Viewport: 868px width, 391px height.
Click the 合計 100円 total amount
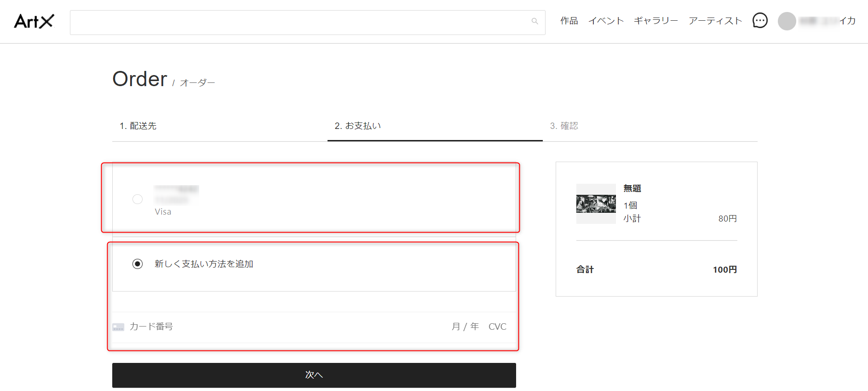pyautogui.click(x=725, y=269)
